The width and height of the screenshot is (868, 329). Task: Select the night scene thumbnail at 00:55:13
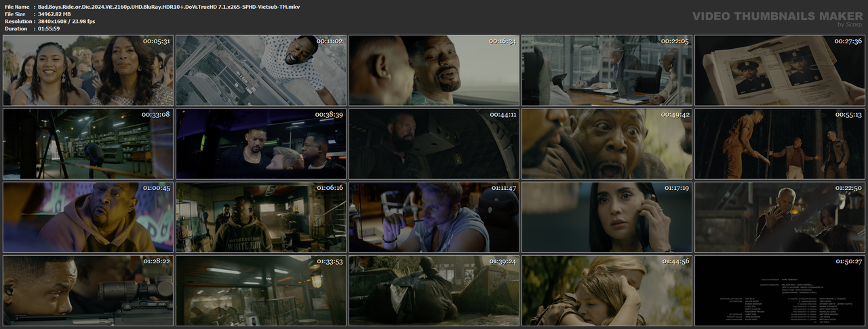(x=780, y=144)
